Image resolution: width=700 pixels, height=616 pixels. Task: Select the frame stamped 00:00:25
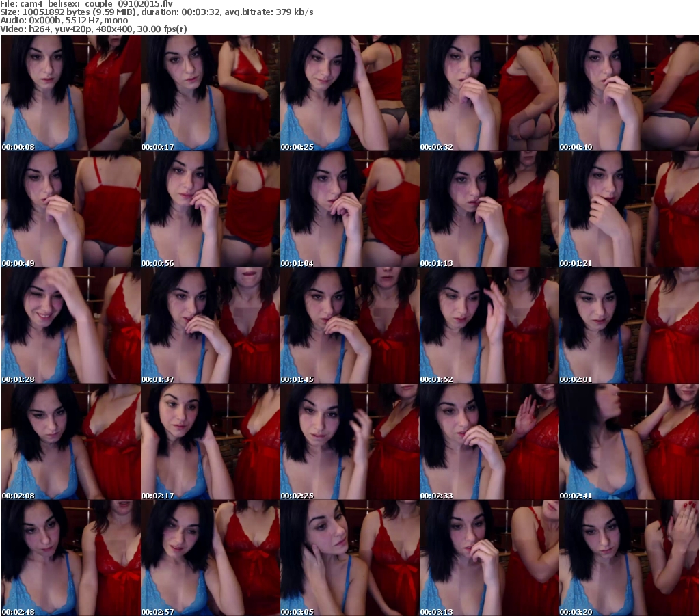click(349, 93)
